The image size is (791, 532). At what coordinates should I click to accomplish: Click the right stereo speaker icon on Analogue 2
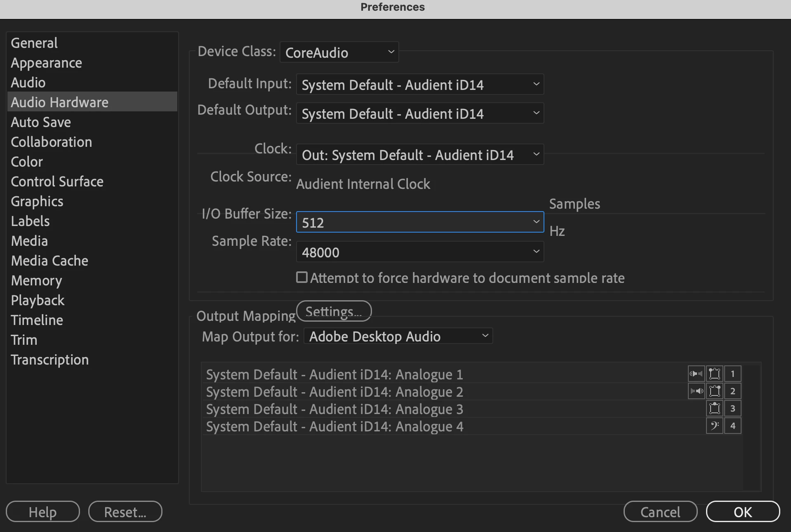[696, 391]
